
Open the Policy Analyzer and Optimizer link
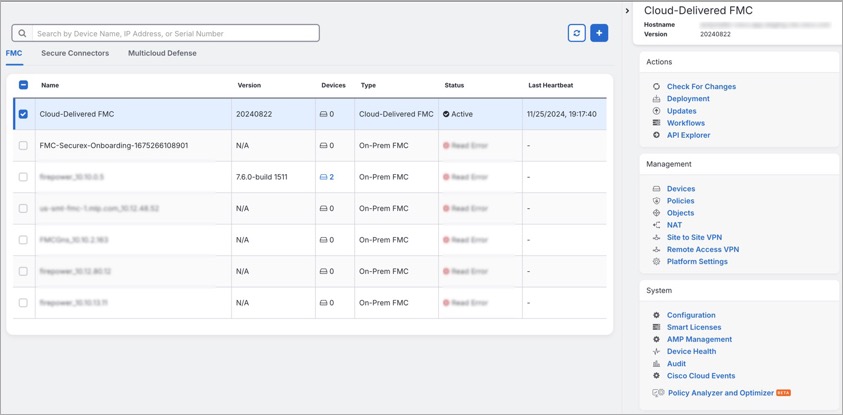pos(721,393)
